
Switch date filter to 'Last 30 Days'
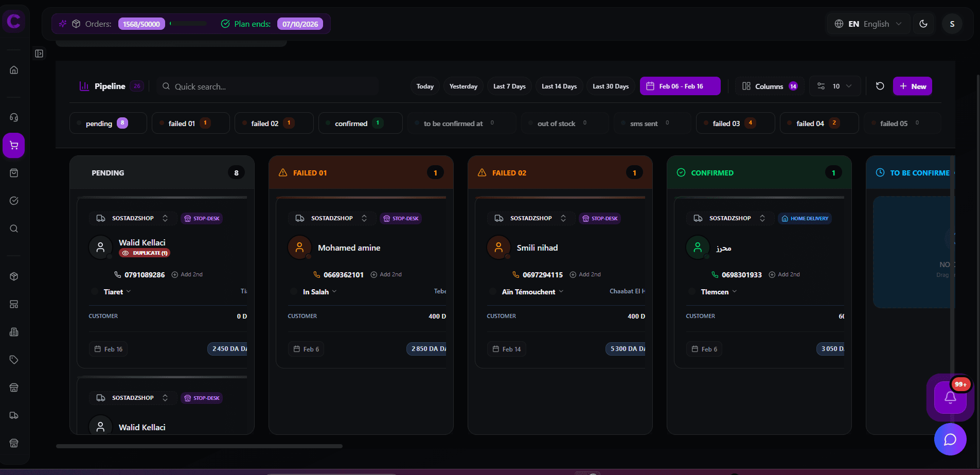610,86
